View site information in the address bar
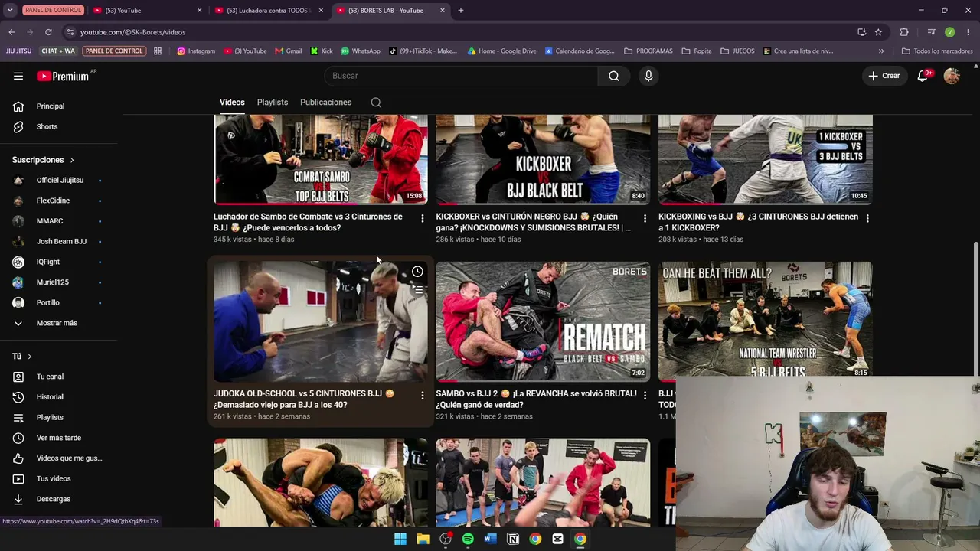 pos(70,32)
